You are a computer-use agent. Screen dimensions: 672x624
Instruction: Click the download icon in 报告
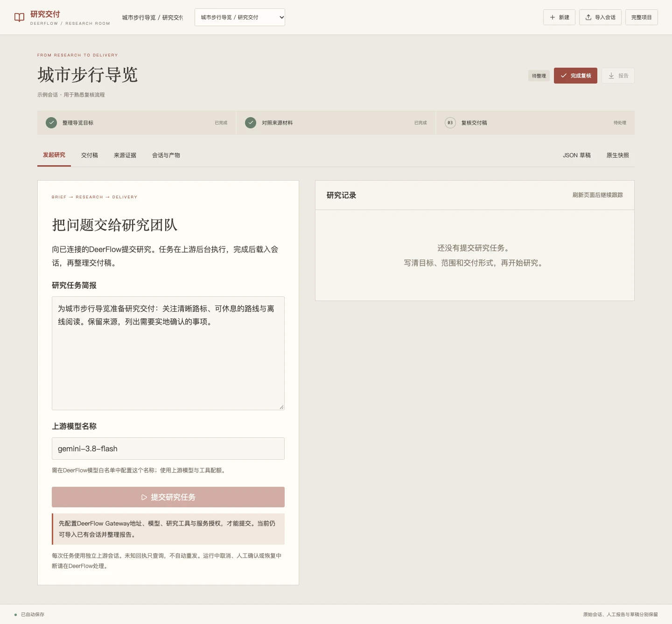click(x=611, y=76)
